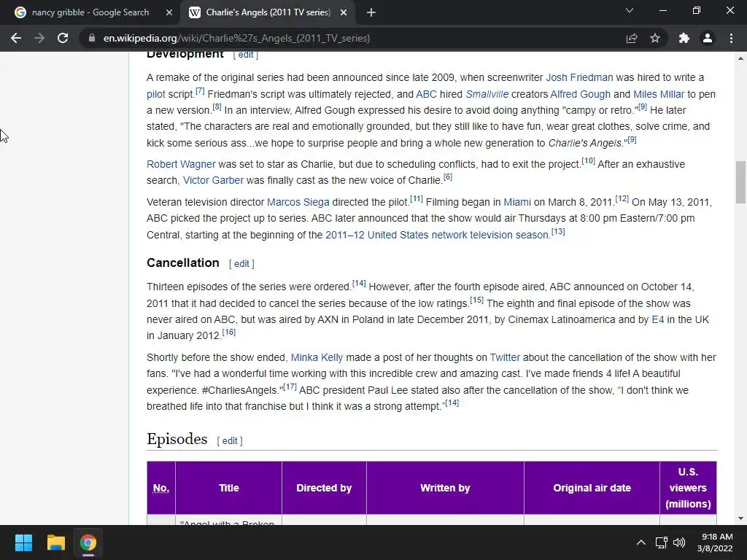Image resolution: width=747 pixels, height=560 pixels.
Task: Follow the Miles Millar link
Action: click(x=659, y=94)
